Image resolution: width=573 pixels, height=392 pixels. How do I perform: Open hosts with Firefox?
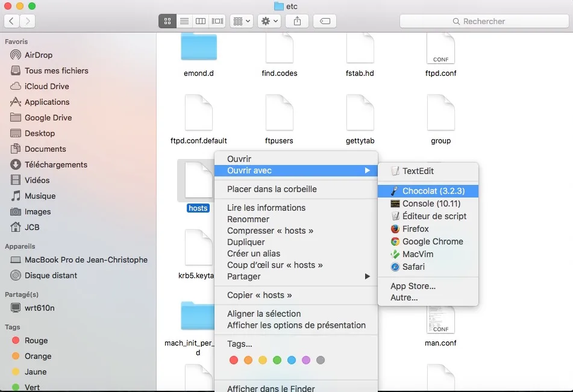click(x=428, y=229)
